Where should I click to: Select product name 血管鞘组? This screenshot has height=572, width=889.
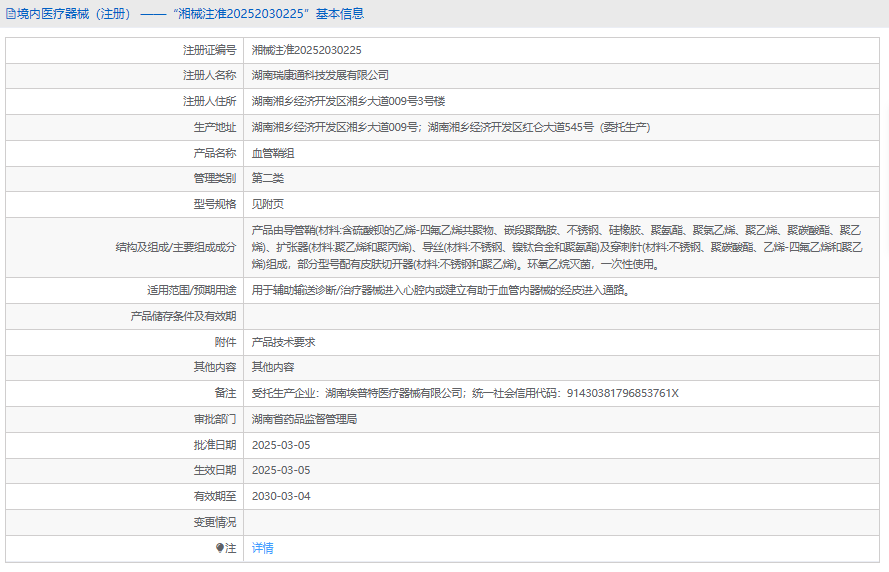pyautogui.click(x=273, y=153)
